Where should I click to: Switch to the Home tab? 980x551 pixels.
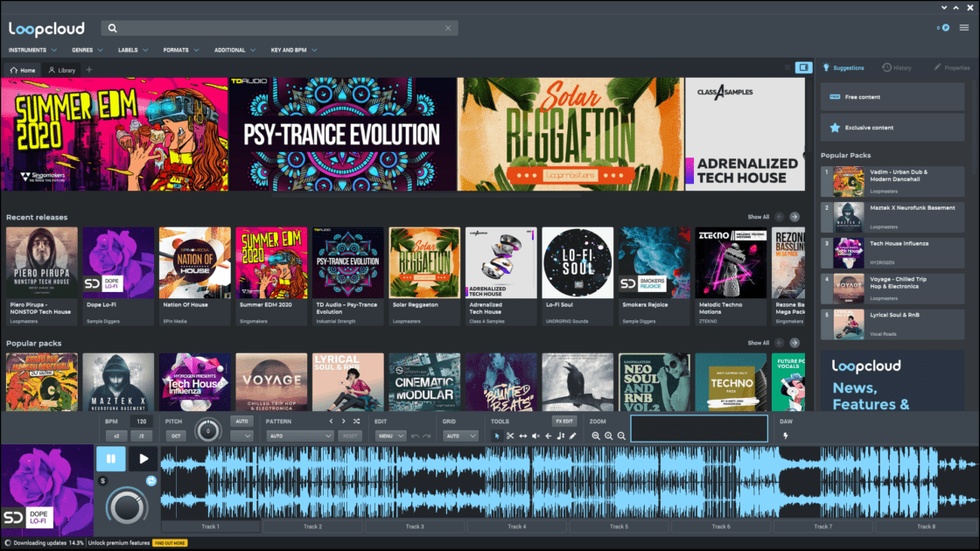coord(23,70)
